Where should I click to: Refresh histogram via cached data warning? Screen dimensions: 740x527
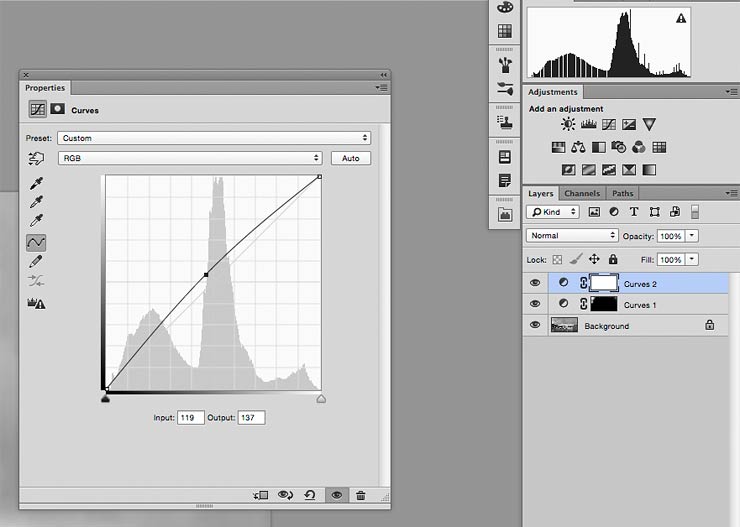coord(681,18)
